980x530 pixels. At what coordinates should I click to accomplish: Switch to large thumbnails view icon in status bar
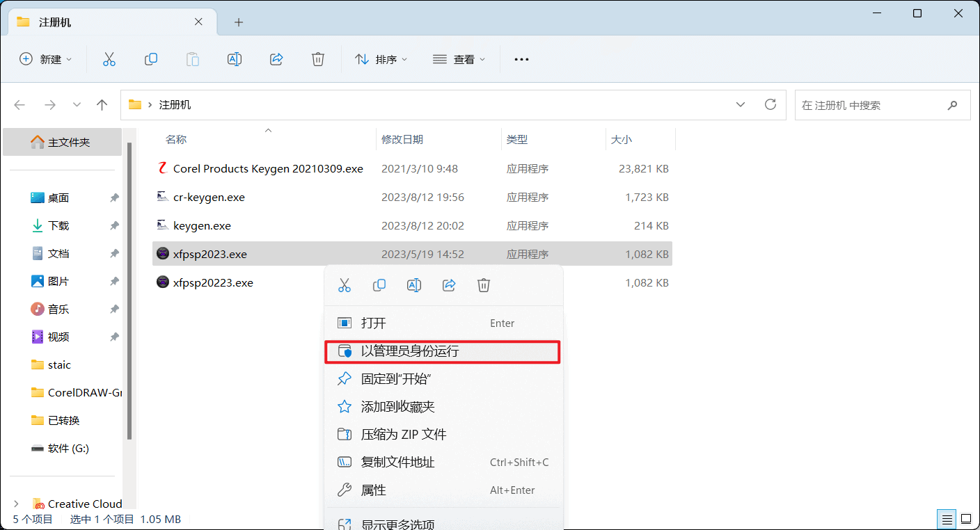click(966, 519)
